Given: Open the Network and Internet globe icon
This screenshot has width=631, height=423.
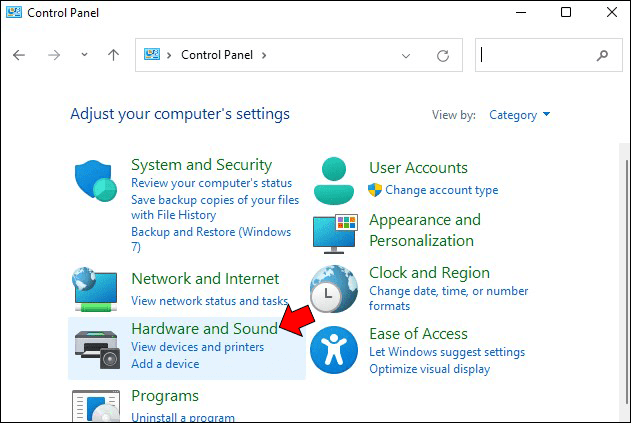Looking at the screenshot, I should [x=97, y=290].
